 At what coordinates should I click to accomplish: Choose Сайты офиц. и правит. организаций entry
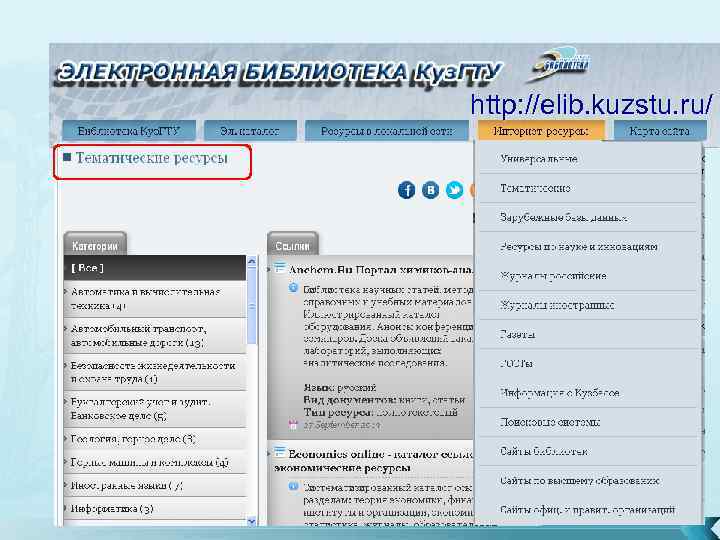coord(588,510)
